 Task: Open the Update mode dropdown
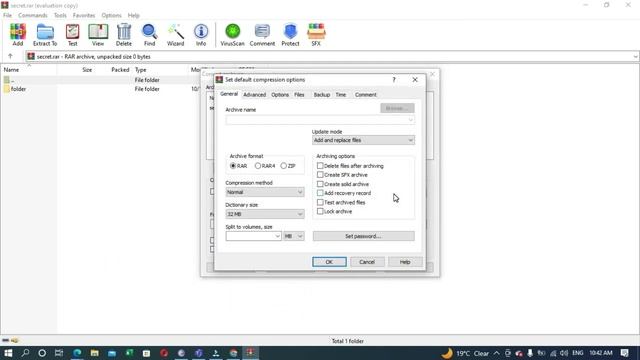[363, 140]
